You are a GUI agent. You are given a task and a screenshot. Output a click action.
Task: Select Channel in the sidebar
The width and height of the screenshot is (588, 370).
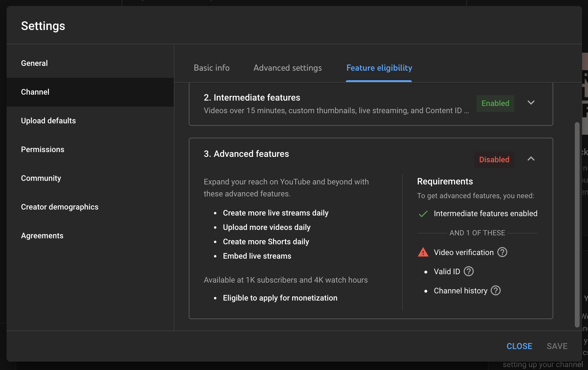tap(90, 92)
